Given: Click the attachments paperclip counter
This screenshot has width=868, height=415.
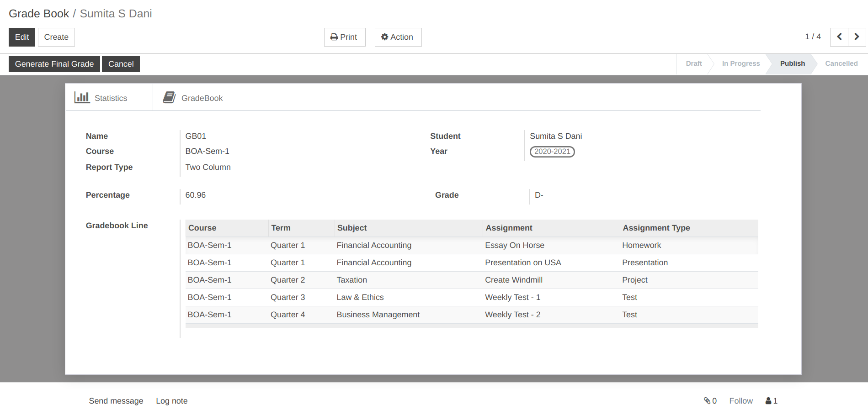Looking at the screenshot, I should click(710, 401).
